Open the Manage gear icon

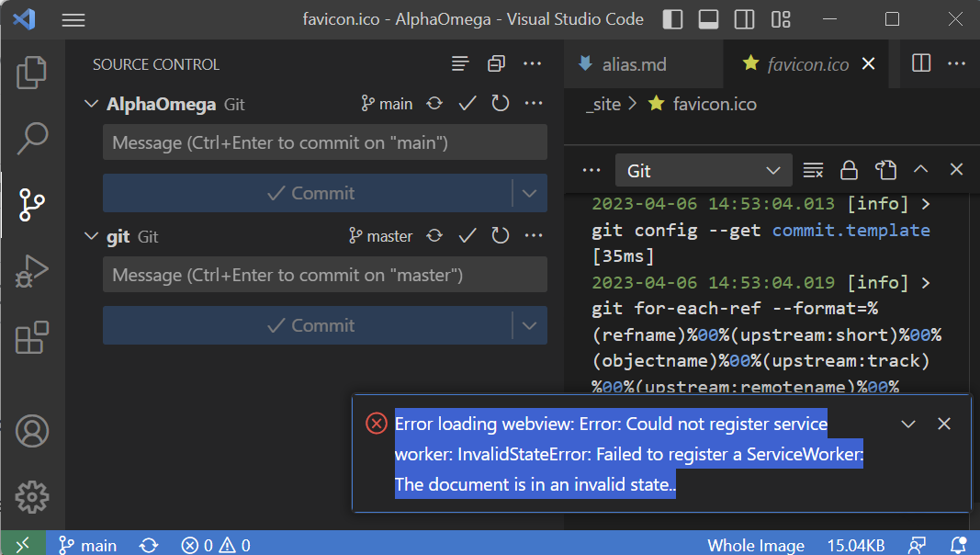[x=32, y=497]
